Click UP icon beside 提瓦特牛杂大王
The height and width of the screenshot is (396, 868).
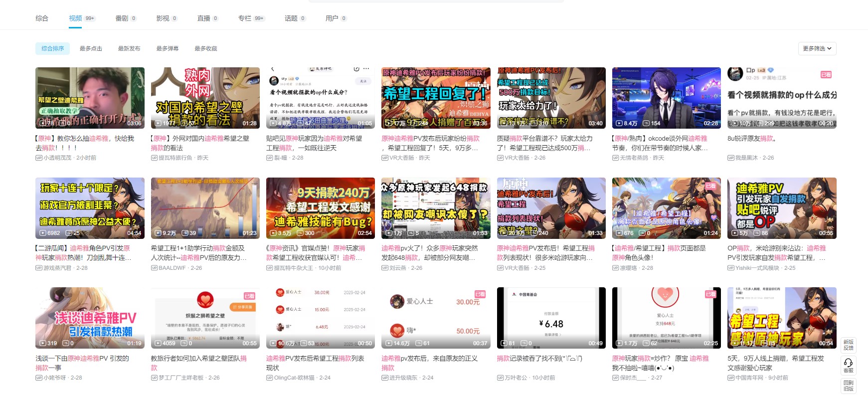point(269,268)
